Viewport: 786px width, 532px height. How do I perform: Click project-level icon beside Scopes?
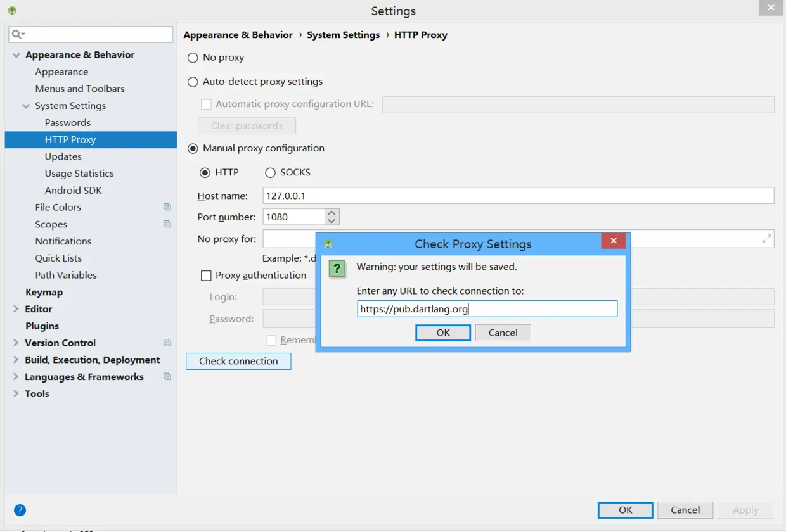point(167,224)
